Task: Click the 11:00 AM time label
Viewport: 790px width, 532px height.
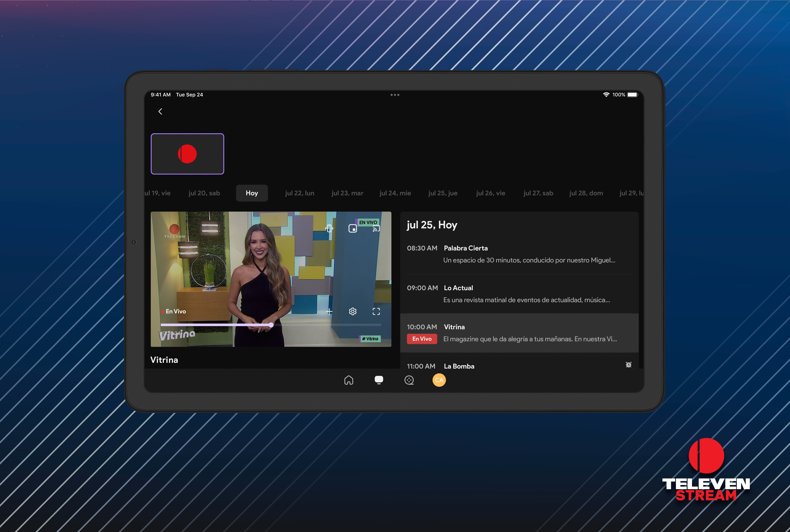Action: coord(421,366)
